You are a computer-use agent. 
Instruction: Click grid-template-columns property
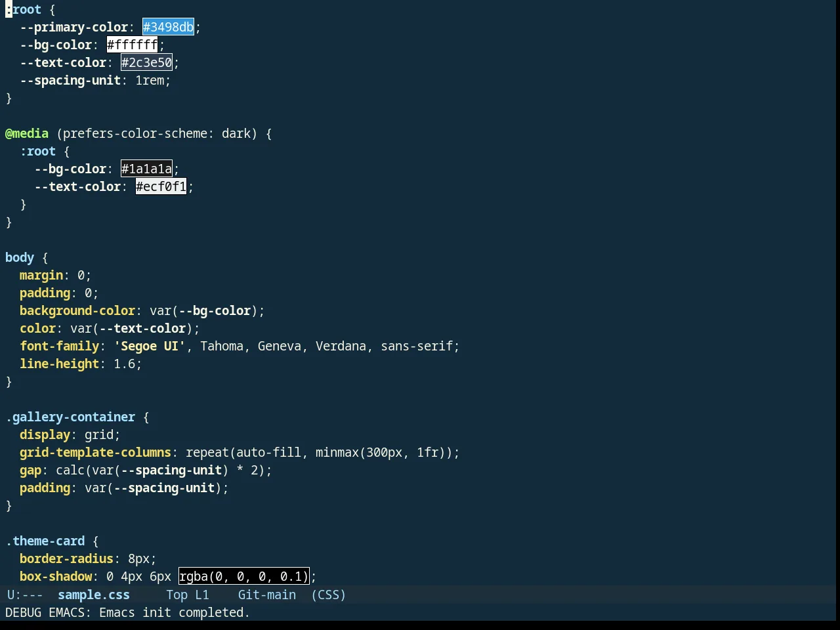point(96,452)
